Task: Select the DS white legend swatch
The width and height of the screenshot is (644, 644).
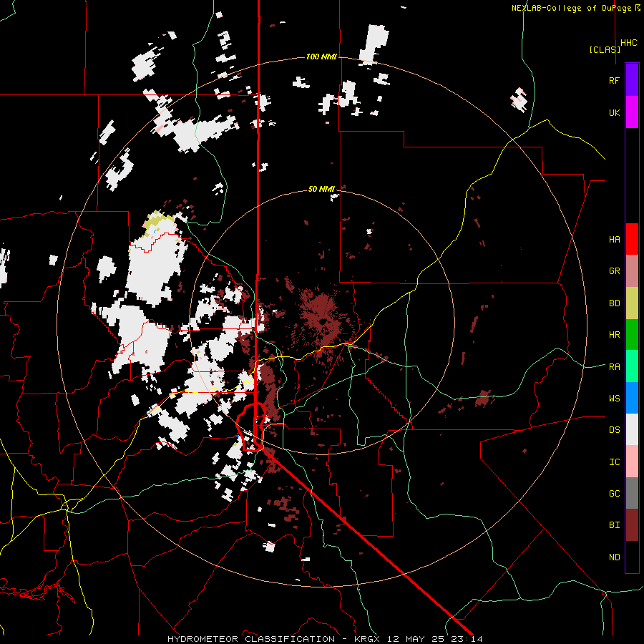Action: tap(632, 430)
